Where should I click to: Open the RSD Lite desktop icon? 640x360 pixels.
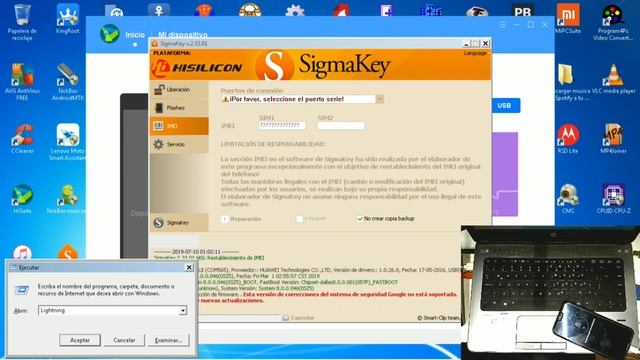(568, 138)
